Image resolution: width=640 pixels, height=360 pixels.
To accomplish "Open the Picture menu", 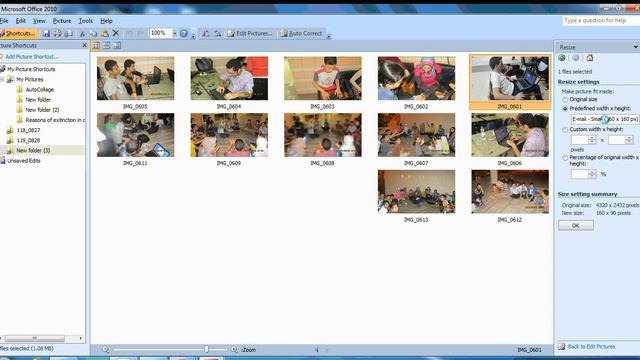I will (62, 21).
